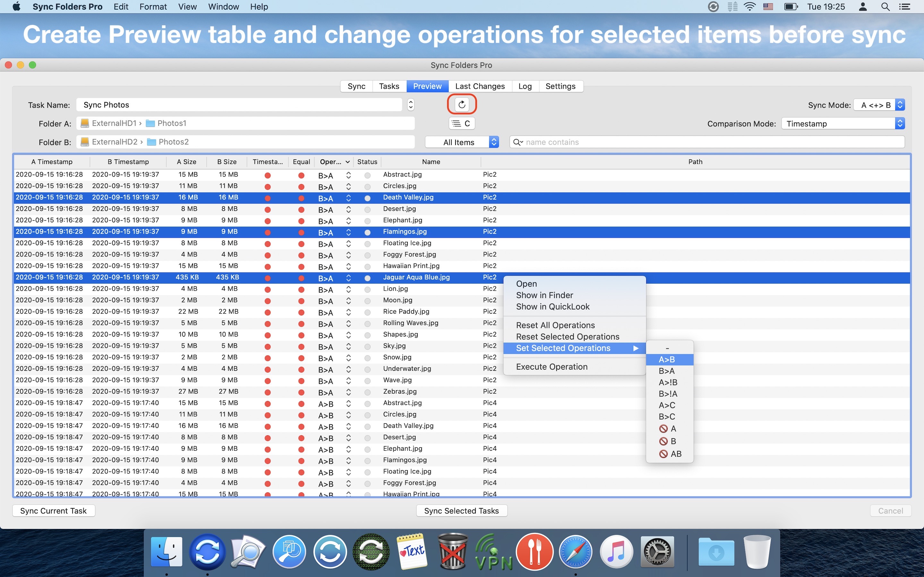
Task: Open the Text notepad app in dock
Action: pos(412,552)
